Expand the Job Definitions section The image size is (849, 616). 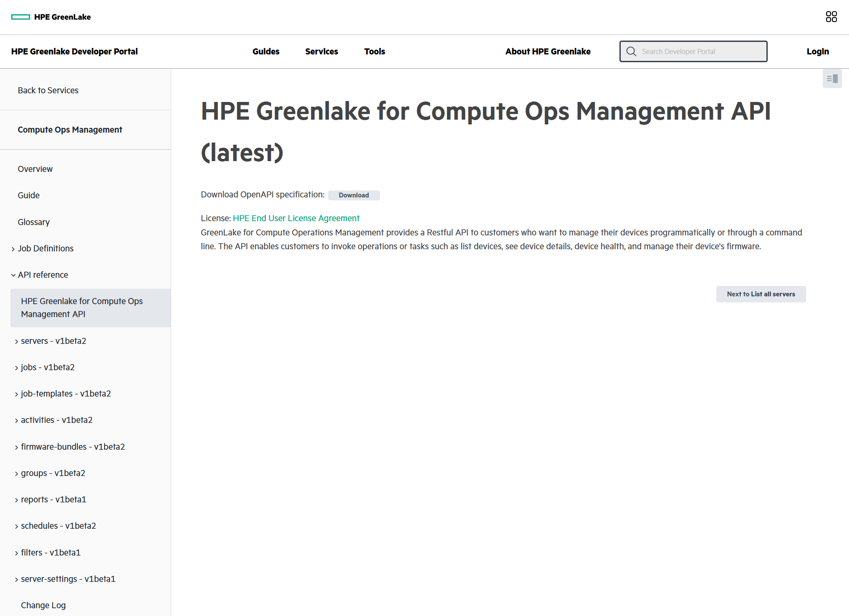(13, 249)
